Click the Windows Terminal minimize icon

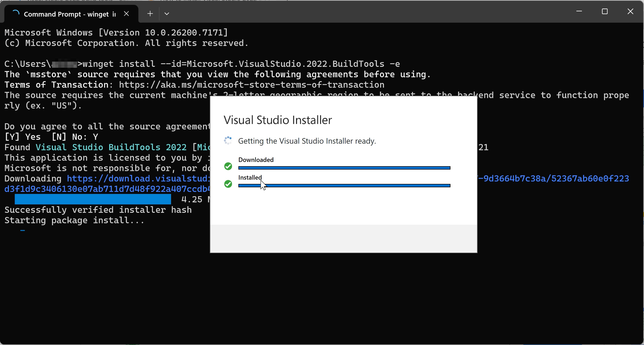click(x=579, y=11)
